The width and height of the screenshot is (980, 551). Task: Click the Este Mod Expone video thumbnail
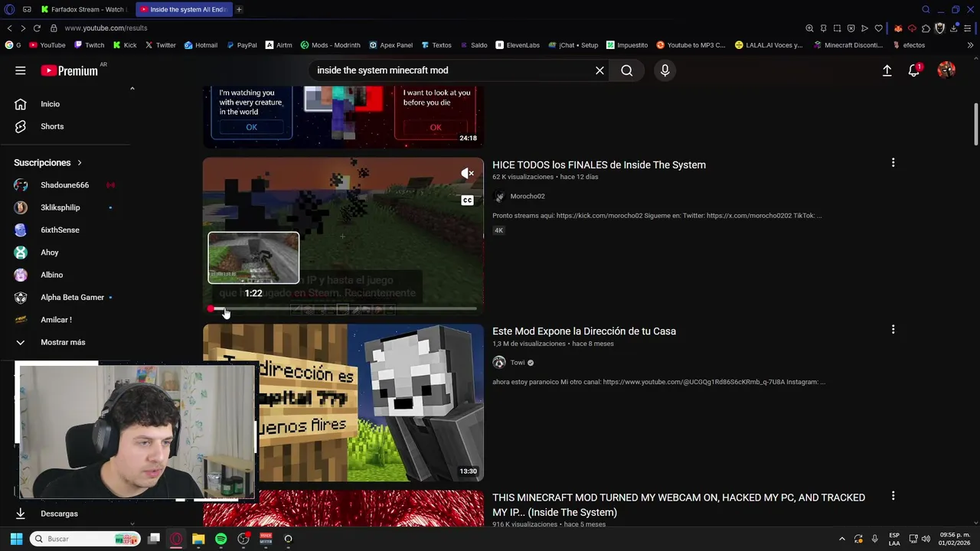pyautogui.click(x=343, y=403)
